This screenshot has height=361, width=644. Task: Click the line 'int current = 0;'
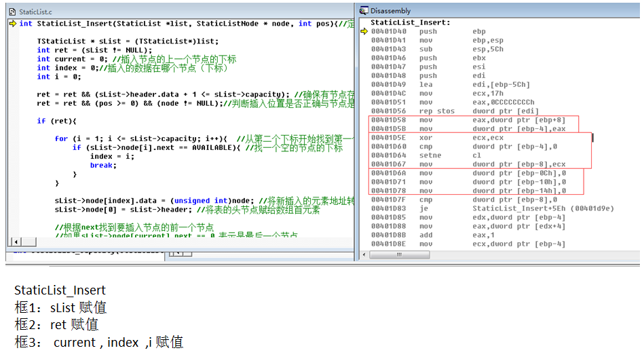tap(73, 59)
